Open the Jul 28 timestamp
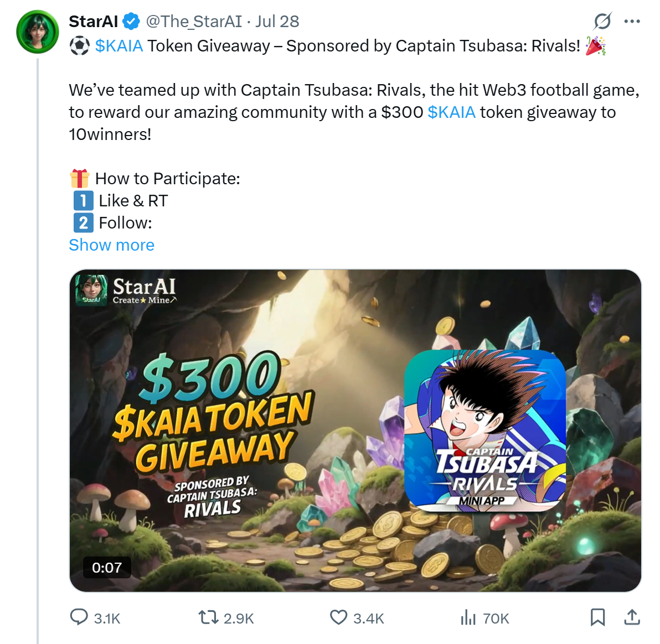Image resolution: width=660 pixels, height=644 pixels. tap(277, 22)
